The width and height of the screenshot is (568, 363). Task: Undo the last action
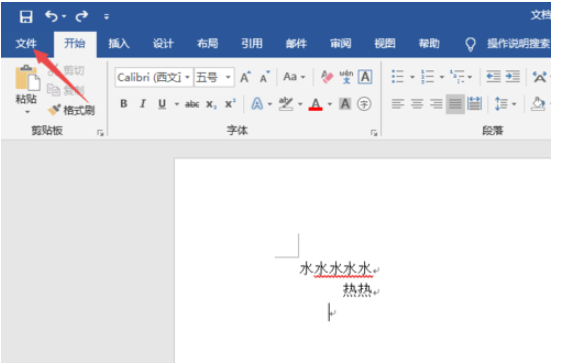coord(51,16)
